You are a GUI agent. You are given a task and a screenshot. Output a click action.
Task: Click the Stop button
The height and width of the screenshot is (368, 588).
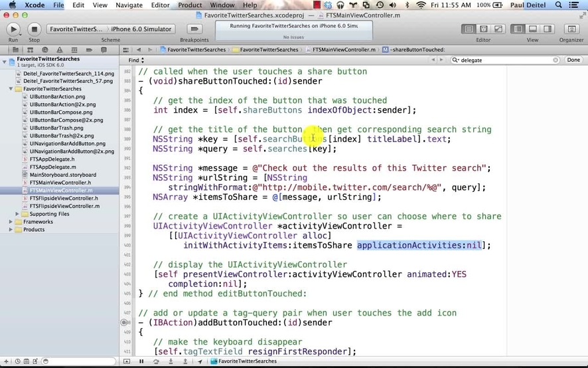tap(34, 29)
